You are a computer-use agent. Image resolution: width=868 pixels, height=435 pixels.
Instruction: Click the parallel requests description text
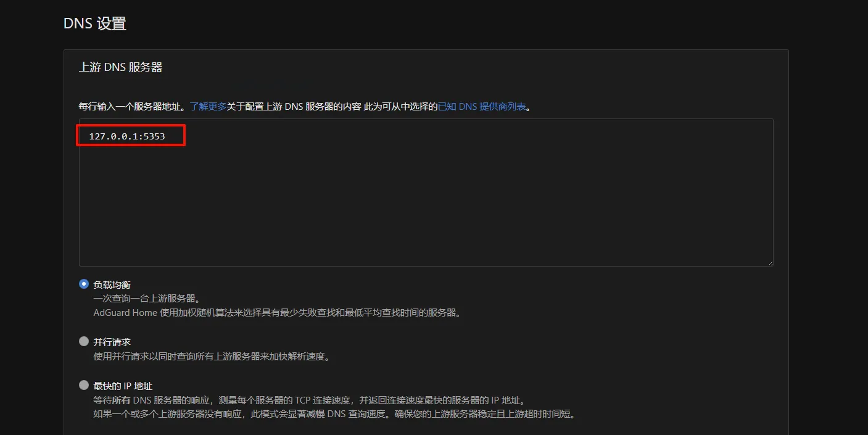213,355
